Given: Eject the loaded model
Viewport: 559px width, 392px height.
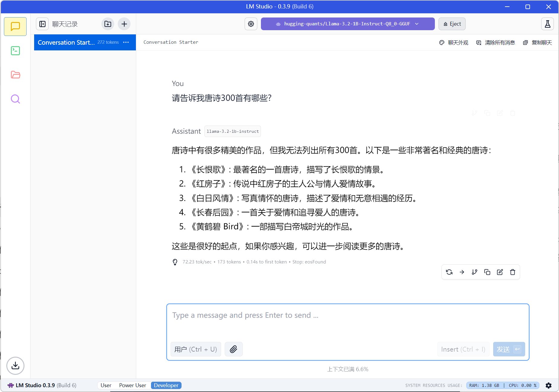Looking at the screenshot, I should (452, 24).
